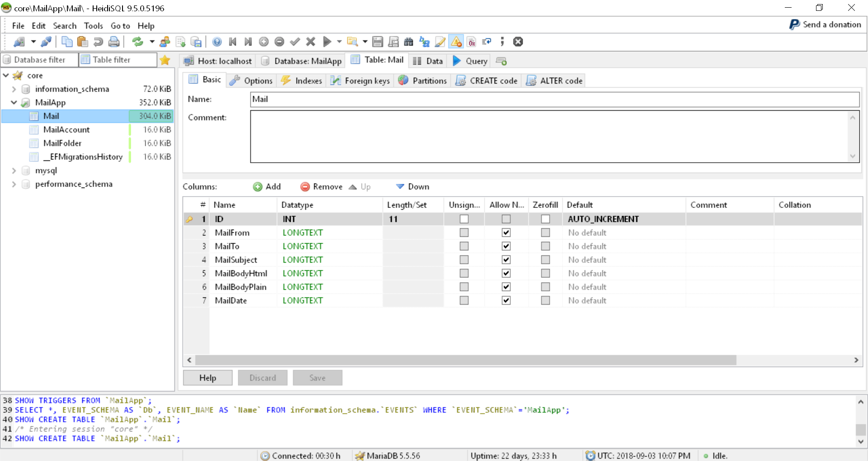This screenshot has width=868, height=461.
Task: Open the Load SQL file dropdown arrow
Action: tap(364, 42)
